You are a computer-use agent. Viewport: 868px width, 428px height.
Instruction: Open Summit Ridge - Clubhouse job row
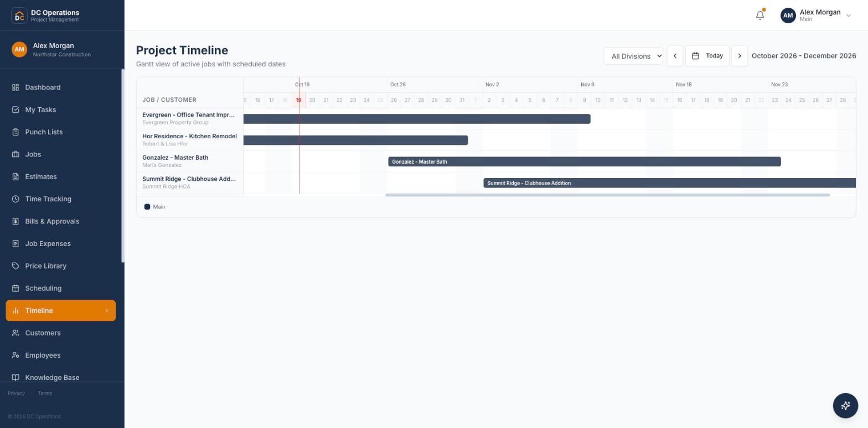coord(189,182)
